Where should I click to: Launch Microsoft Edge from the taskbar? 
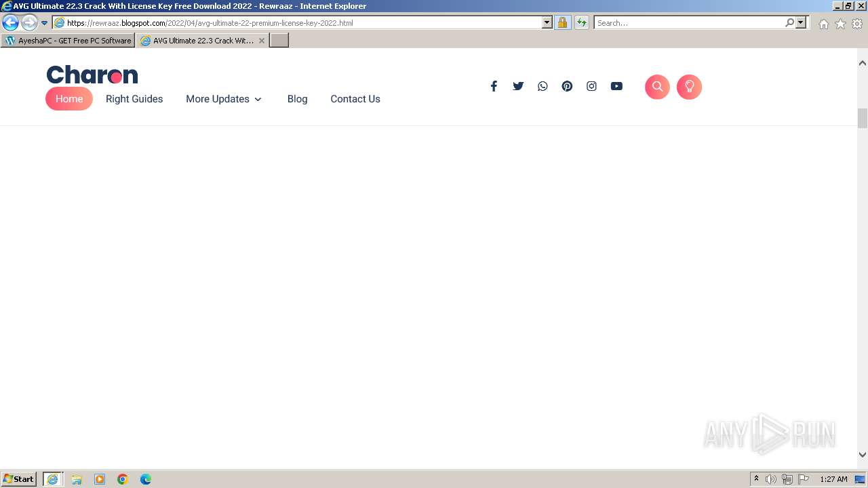[x=146, y=479]
